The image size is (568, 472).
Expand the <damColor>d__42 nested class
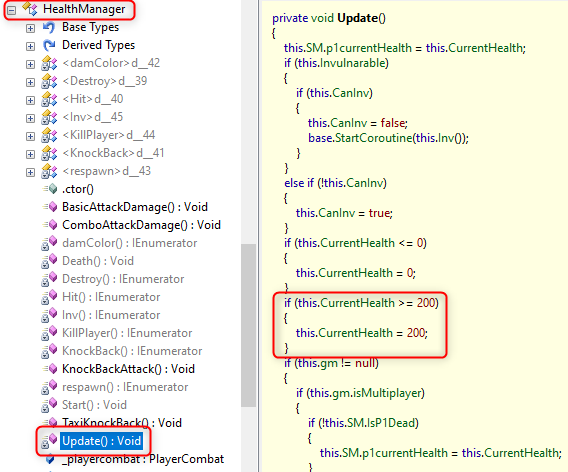tap(30, 64)
